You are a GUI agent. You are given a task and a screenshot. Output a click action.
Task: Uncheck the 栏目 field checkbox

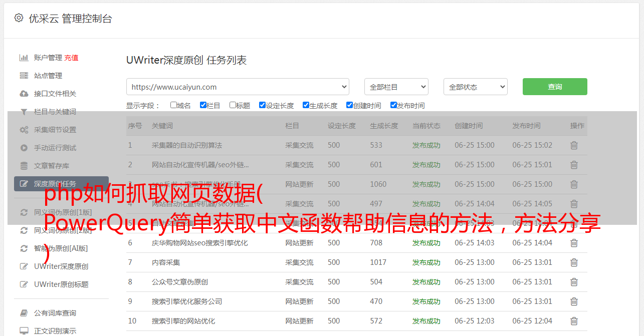(x=203, y=105)
